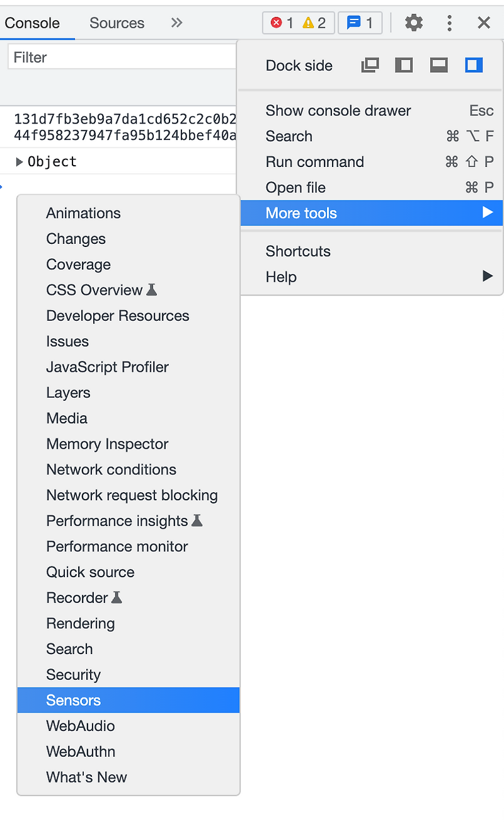504x833 pixels.
Task: Dock DevTools to right icon
Action: 474,65
